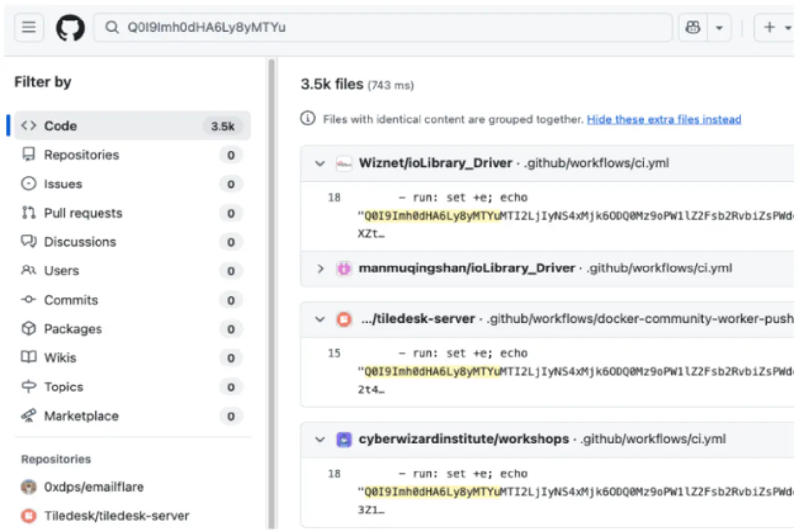Viewport: 799px width, 532px height.
Task: Click the info icon beside identical files notice
Action: tap(308, 119)
